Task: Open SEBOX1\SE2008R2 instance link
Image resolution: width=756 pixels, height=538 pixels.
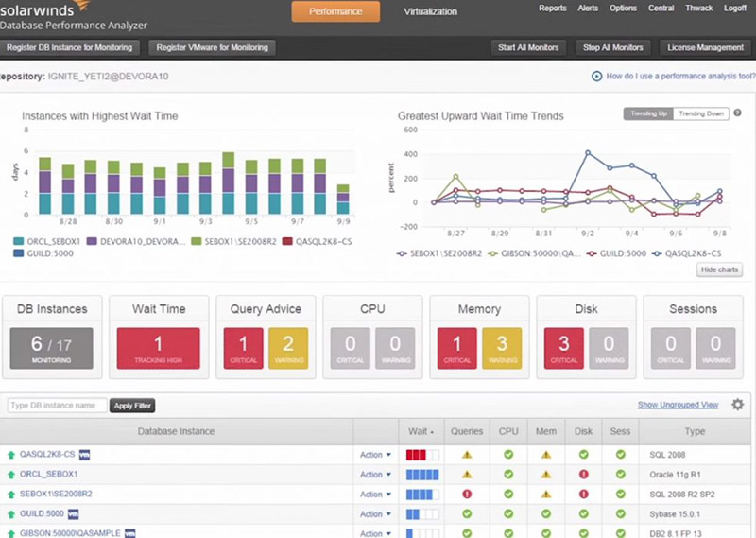Action: [56, 494]
